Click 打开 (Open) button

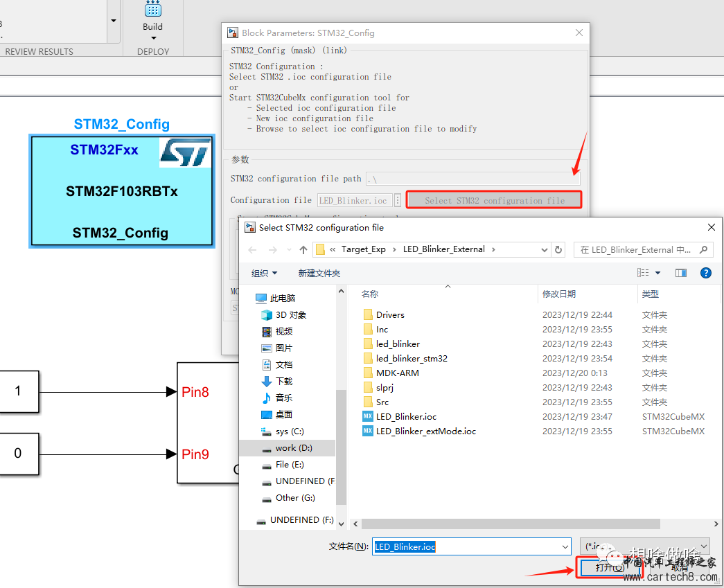tap(610, 567)
